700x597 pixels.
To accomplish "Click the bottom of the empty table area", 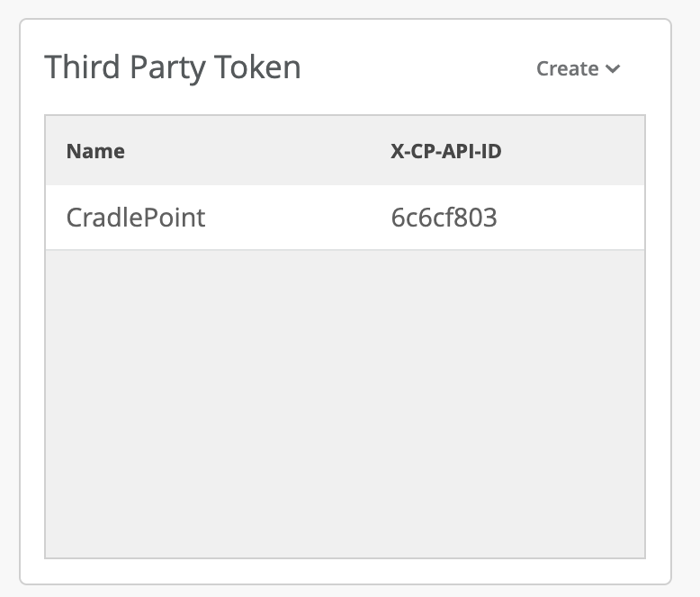I will (x=345, y=539).
